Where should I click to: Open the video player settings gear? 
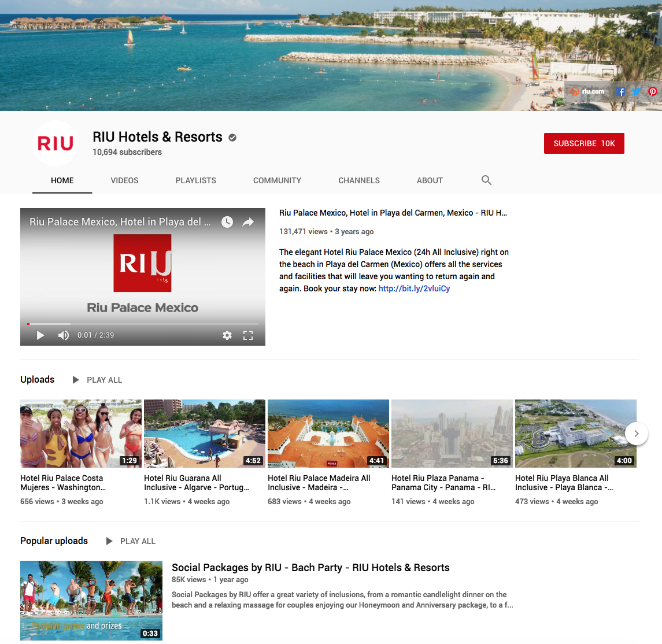tap(227, 335)
